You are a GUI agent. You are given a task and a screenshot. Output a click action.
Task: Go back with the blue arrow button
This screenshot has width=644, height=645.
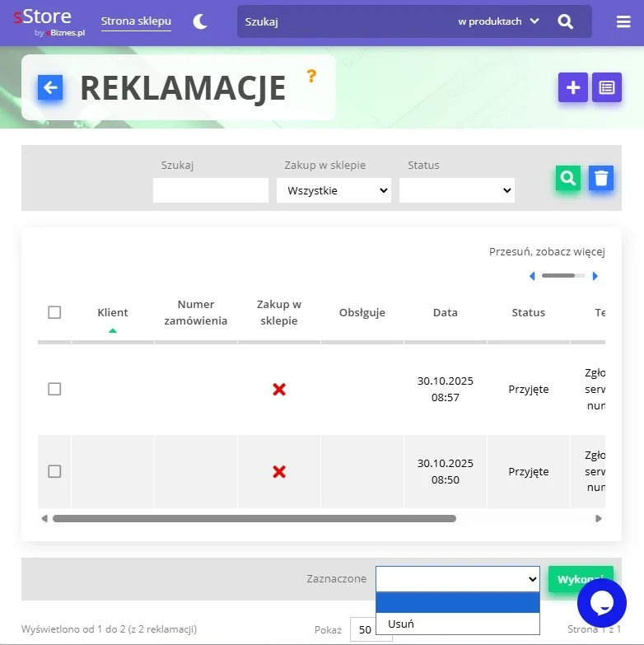(50, 87)
